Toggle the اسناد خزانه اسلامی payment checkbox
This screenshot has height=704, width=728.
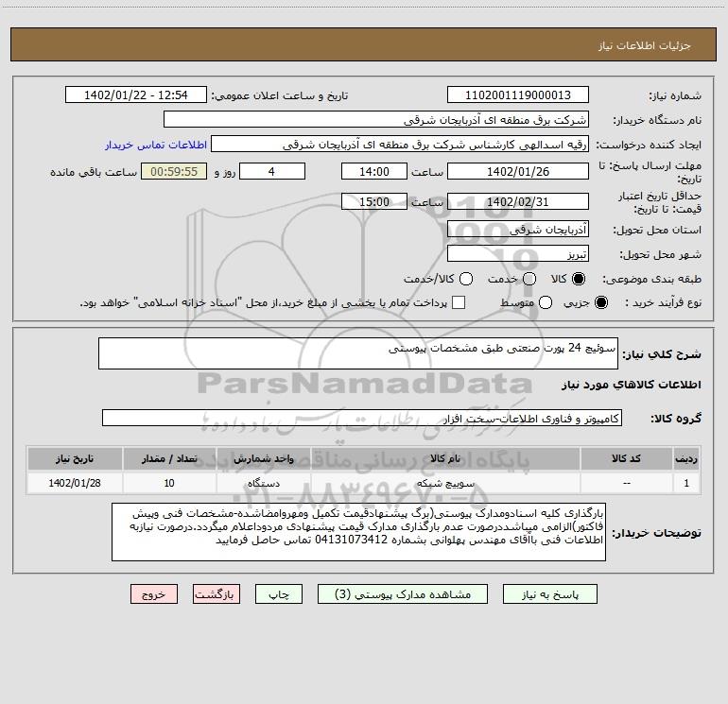(x=459, y=302)
